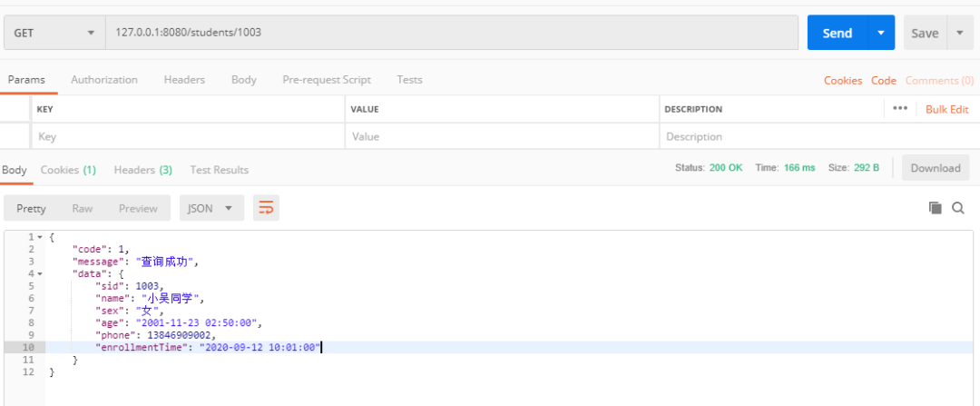Click the KEY column header
This screenshot has height=406, width=980.
pyautogui.click(x=45, y=109)
